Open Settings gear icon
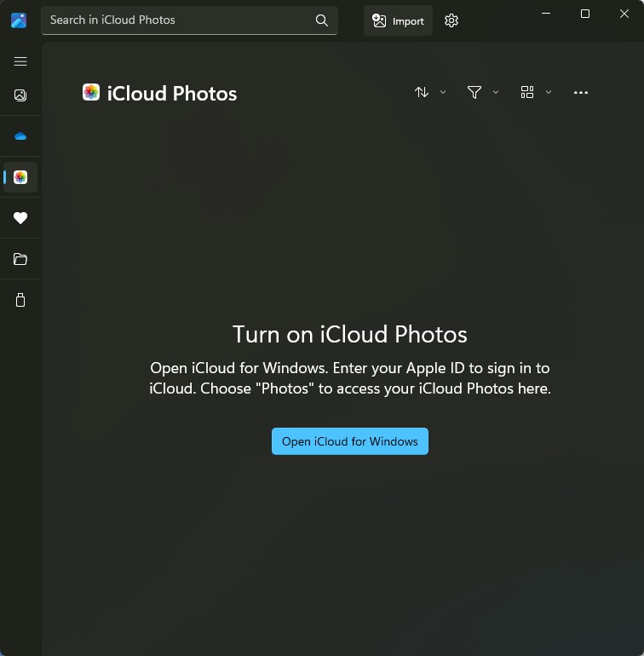The height and width of the screenshot is (656, 644). pyautogui.click(x=451, y=20)
